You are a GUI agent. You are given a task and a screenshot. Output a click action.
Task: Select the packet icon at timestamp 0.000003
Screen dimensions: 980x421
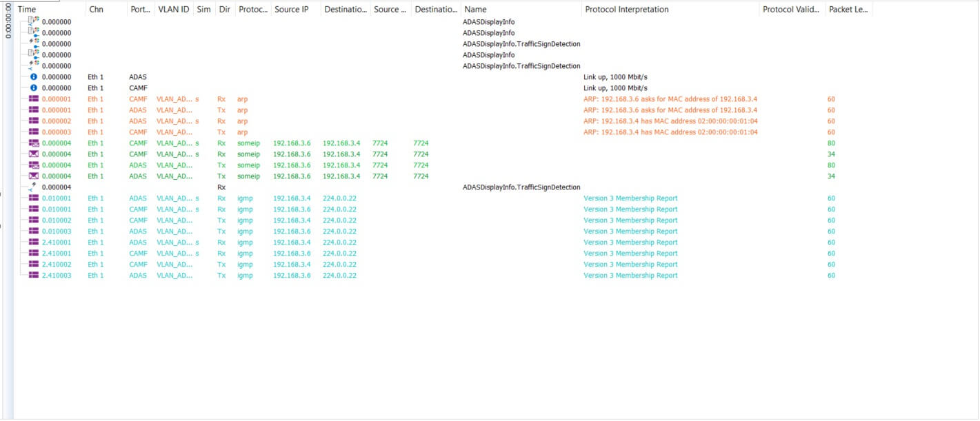point(34,132)
